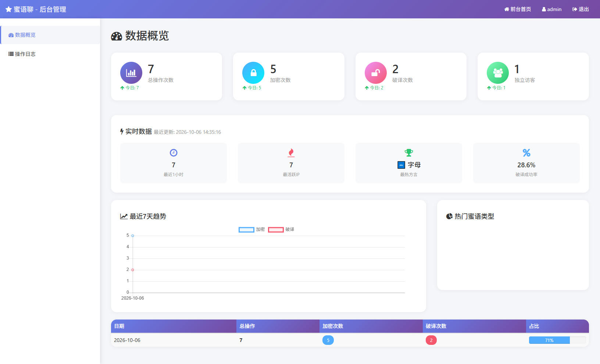Click the star logo in header

(8, 9)
